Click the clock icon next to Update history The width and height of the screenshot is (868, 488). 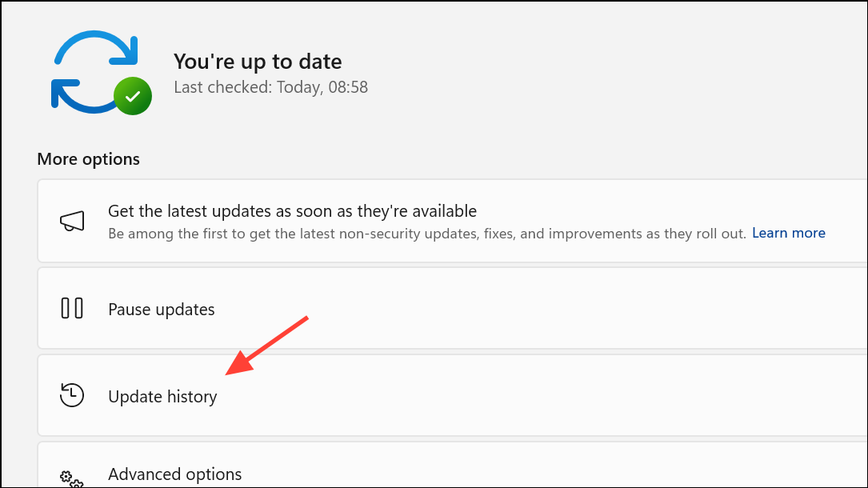pyautogui.click(x=71, y=395)
